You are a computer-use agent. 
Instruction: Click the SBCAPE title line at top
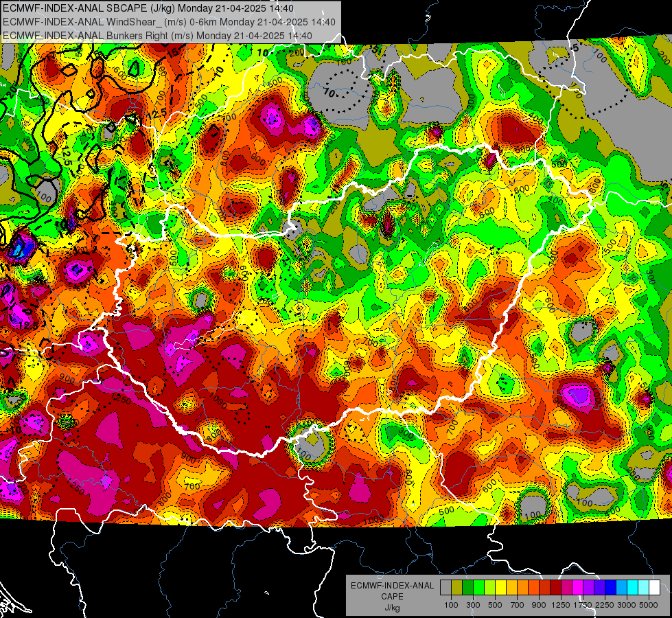148,8
